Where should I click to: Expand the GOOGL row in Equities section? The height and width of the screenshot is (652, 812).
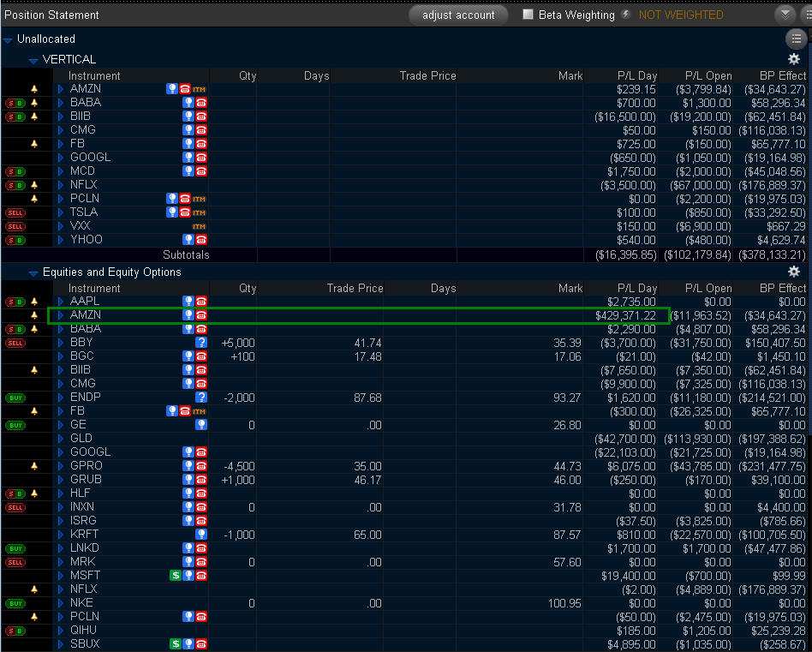(61, 452)
